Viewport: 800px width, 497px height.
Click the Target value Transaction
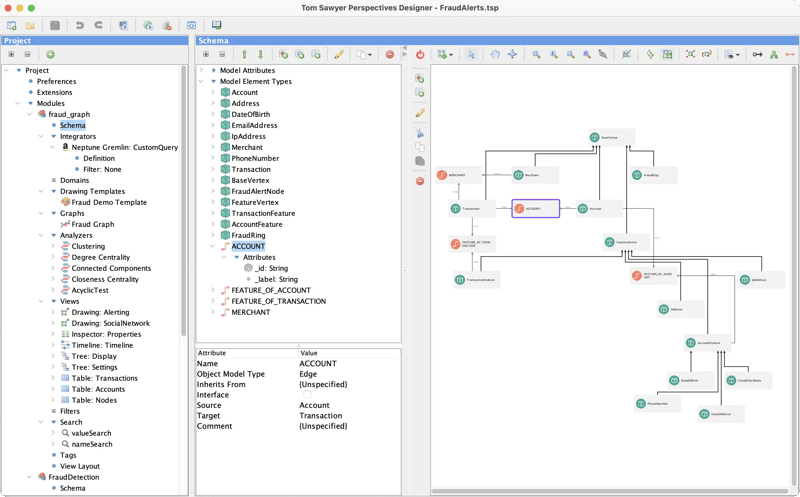pos(320,415)
